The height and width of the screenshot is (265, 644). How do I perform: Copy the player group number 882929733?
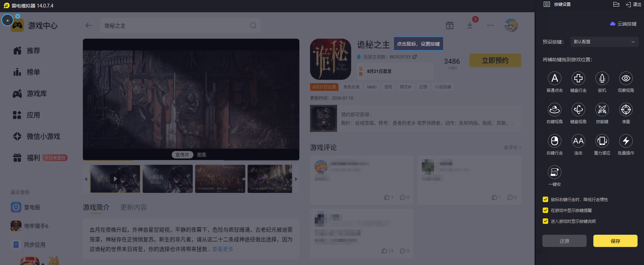click(x=415, y=57)
